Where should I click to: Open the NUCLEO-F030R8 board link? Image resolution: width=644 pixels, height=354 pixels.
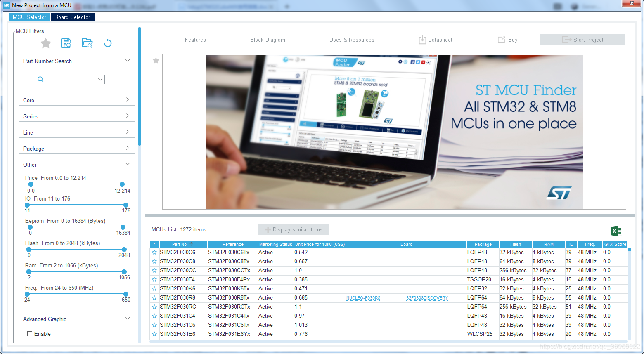tap(363, 298)
